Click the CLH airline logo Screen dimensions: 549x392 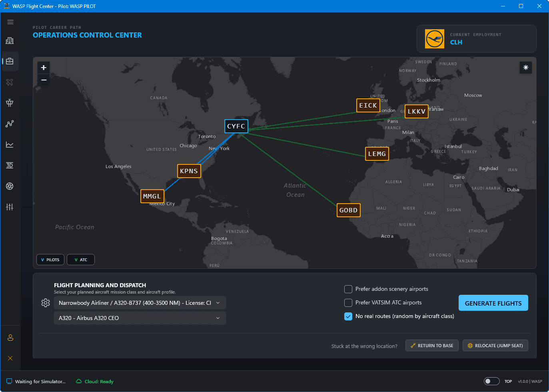(x=435, y=39)
